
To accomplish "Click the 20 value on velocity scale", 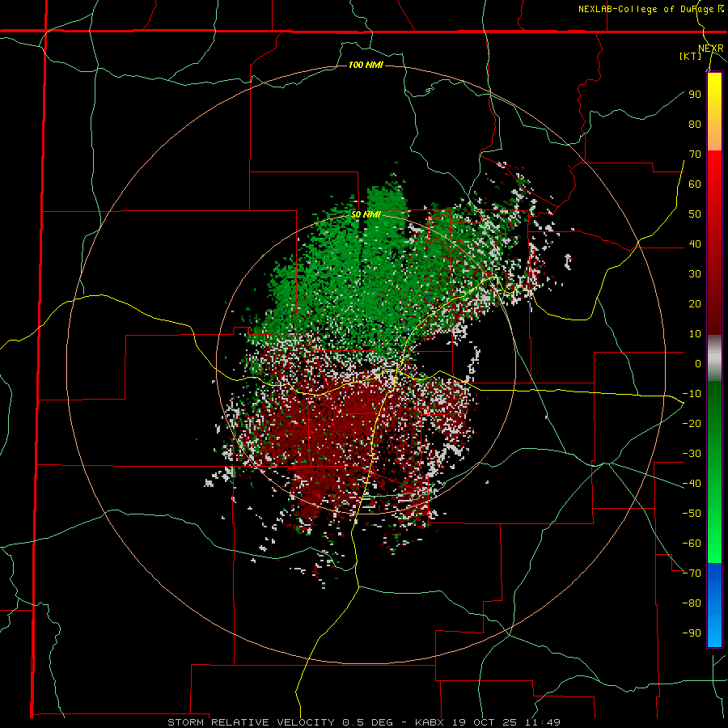I will pos(695,303).
